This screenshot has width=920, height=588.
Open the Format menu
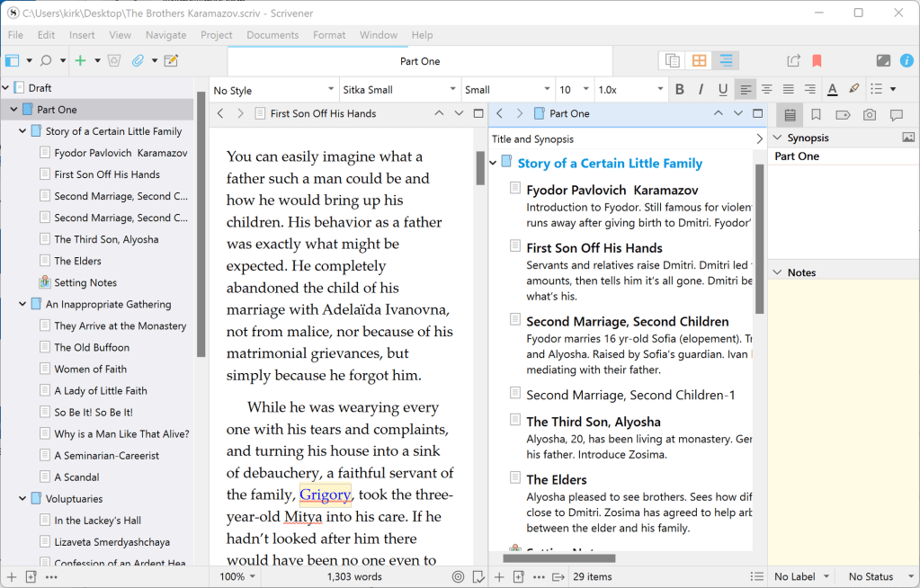tap(329, 35)
